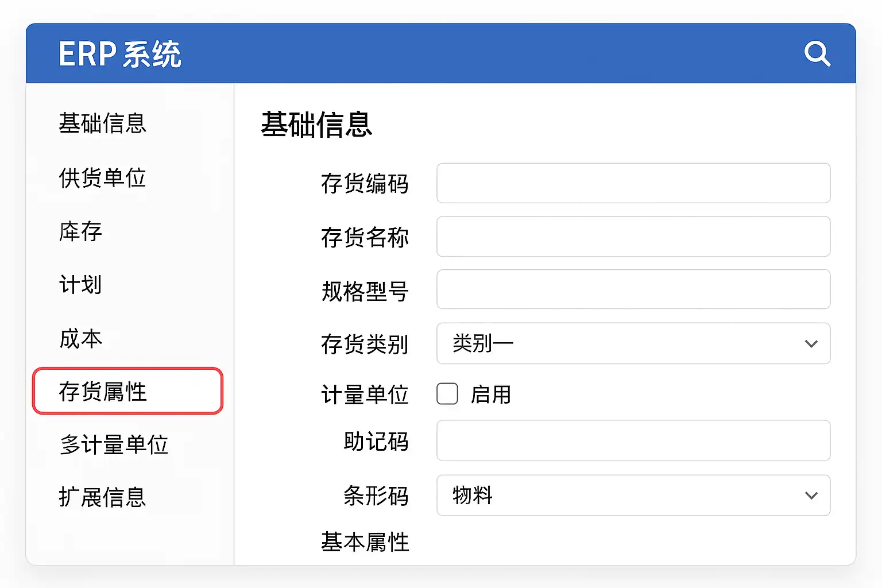Image resolution: width=882 pixels, height=588 pixels.
Task: Focus the 存货名称 text box
Action: click(x=633, y=237)
